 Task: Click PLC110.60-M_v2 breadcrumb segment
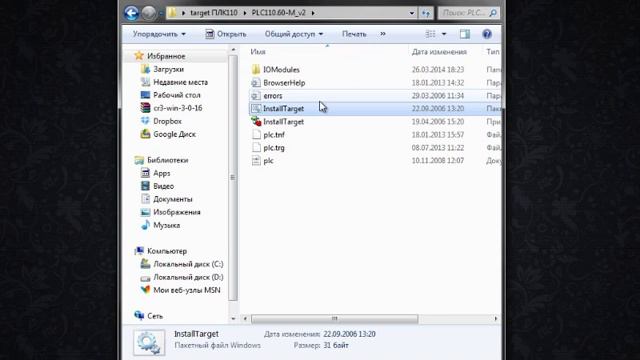point(278,13)
